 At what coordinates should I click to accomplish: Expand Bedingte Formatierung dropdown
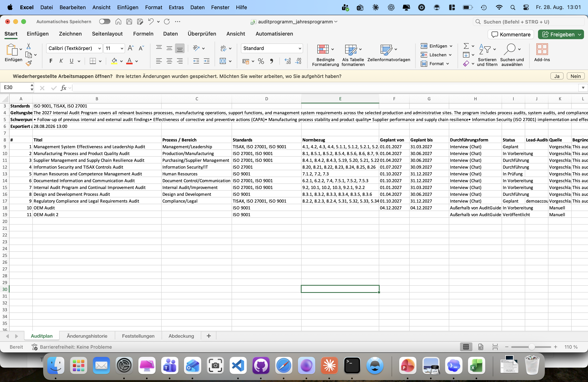tap(333, 49)
